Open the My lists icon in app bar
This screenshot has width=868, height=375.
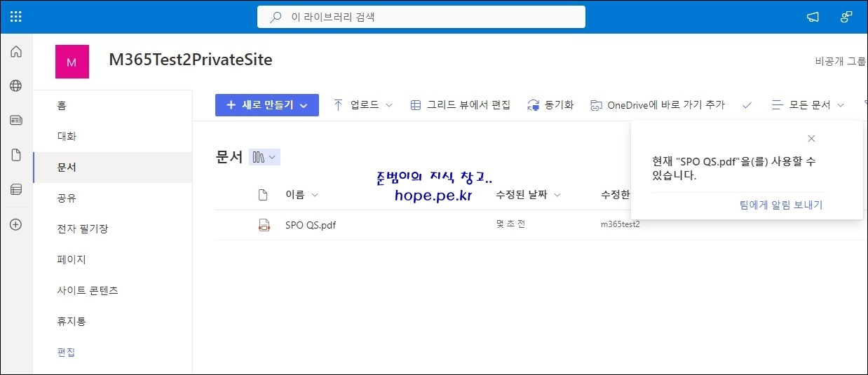coord(16,189)
